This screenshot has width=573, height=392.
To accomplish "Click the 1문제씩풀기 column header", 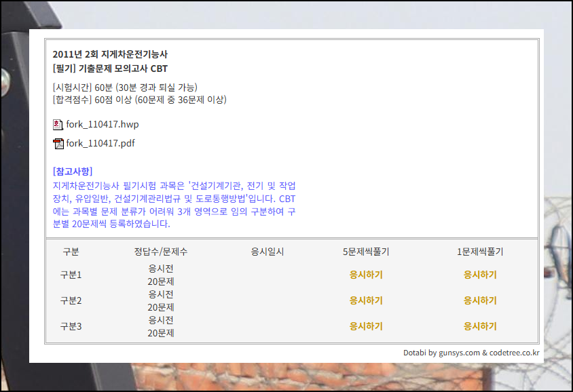I will (x=480, y=252).
